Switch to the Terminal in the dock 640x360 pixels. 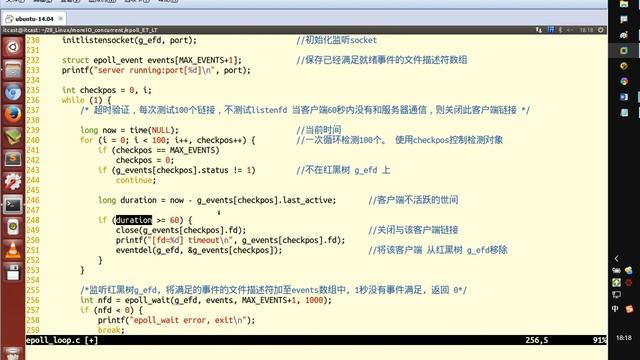pyautogui.click(x=13, y=204)
